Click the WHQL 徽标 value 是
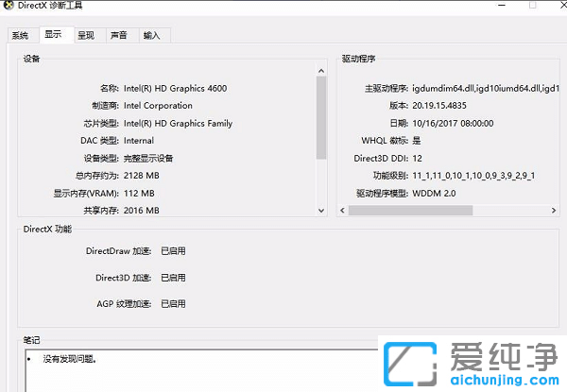567x392 pixels. click(417, 141)
